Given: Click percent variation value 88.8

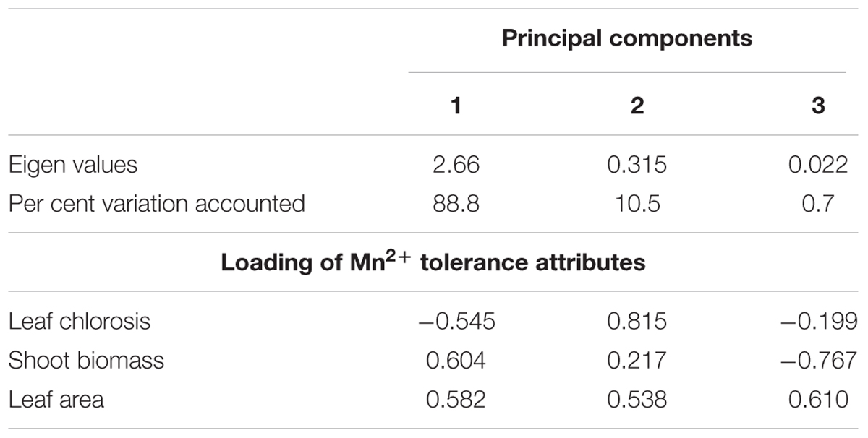Looking at the screenshot, I should 456,203.
